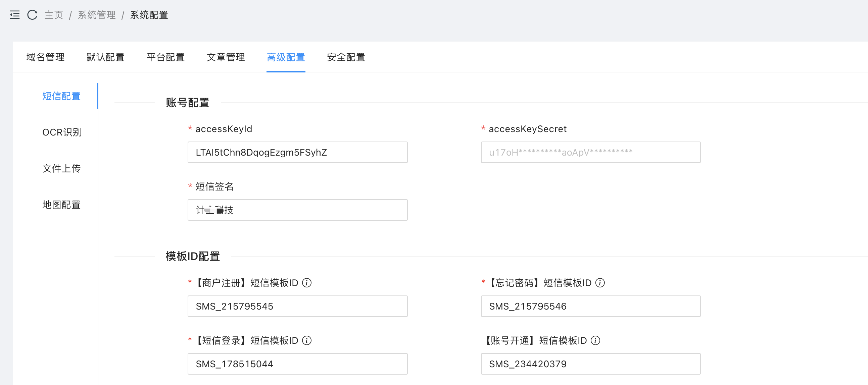Open the 安全配置 tab
The image size is (868, 385).
point(346,57)
